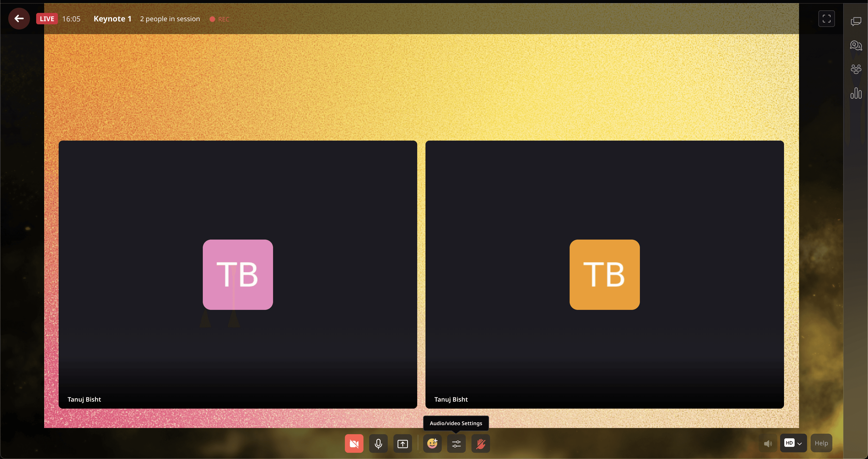The height and width of the screenshot is (459, 868).
Task: Open the polls bar-chart icon
Action: pyautogui.click(x=856, y=93)
